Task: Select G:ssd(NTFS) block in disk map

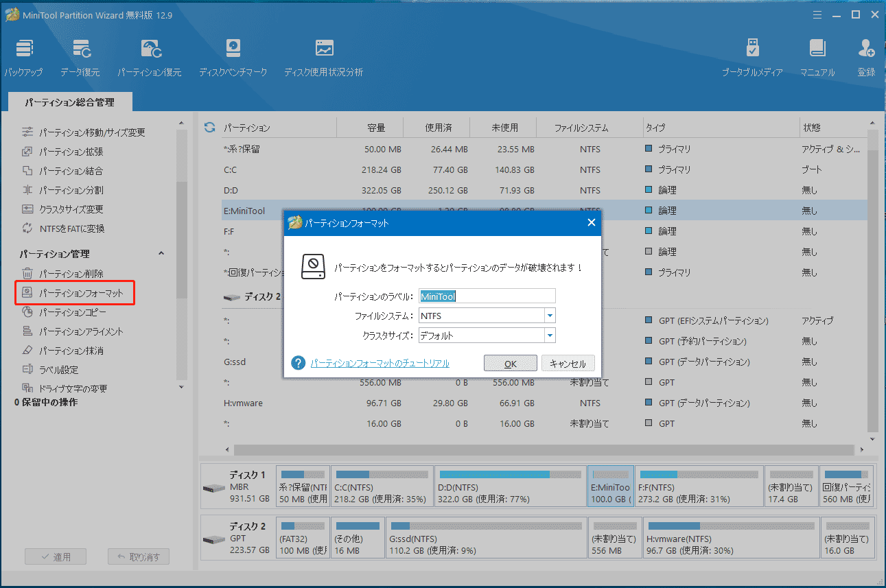Action: [x=486, y=538]
